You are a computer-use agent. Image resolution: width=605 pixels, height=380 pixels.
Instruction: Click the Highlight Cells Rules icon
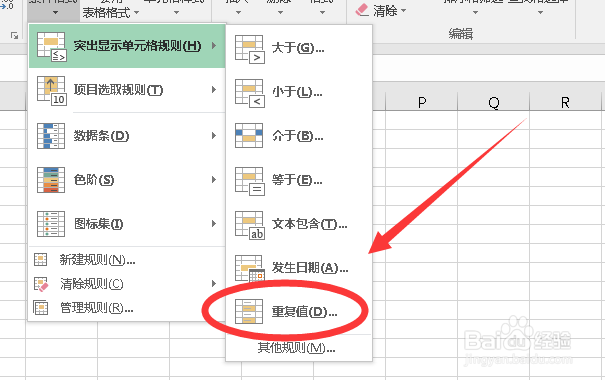click(51, 47)
